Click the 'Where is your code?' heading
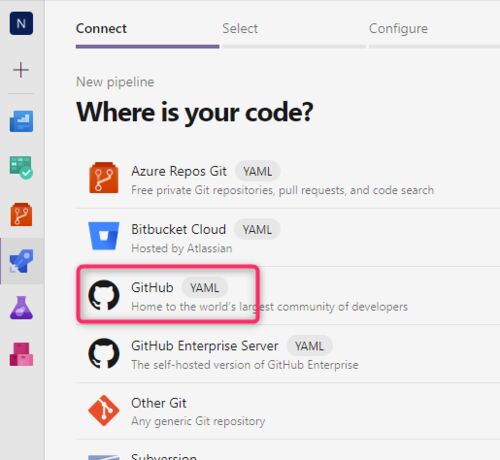Screen dimensions: 500x460 click(x=195, y=113)
